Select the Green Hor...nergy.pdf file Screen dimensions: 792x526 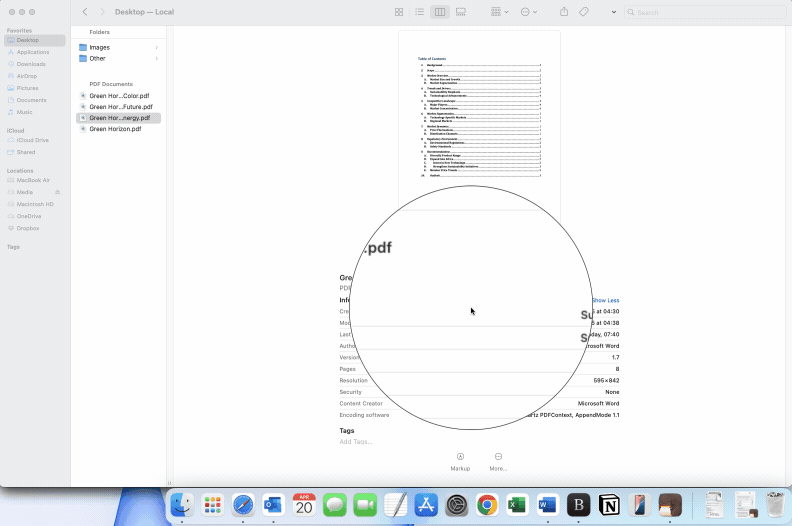pyautogui.click(x=118, y=118)
